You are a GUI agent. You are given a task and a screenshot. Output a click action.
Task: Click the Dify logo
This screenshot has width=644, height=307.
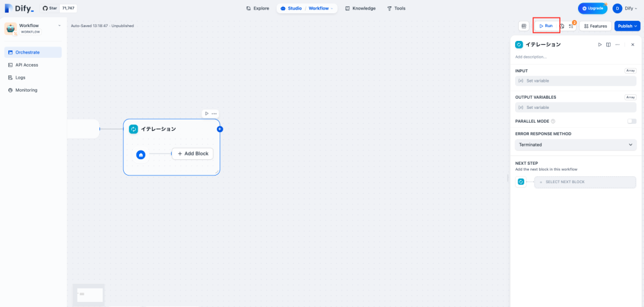pos(19,8)
